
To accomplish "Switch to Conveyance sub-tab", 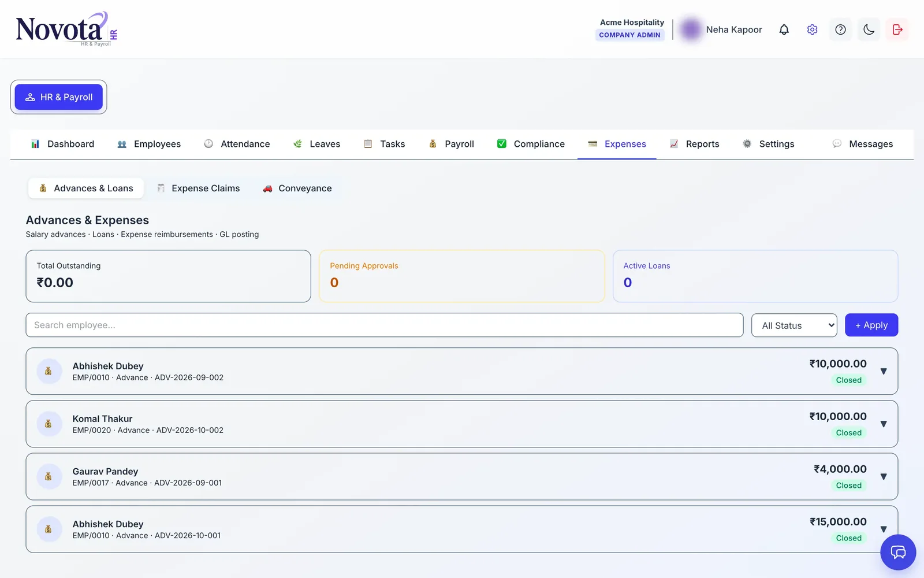I will [x=297, y=188].
